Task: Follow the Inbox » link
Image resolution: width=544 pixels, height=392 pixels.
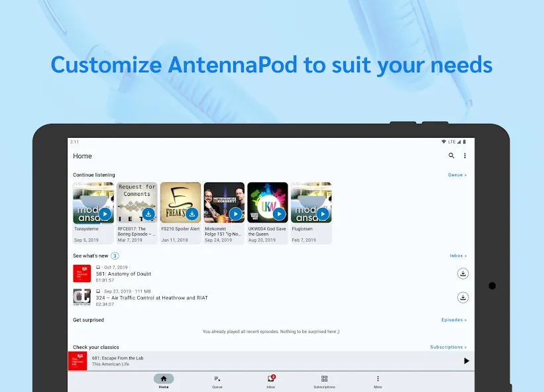Action: pyautogui.click(x=458, y=256)
